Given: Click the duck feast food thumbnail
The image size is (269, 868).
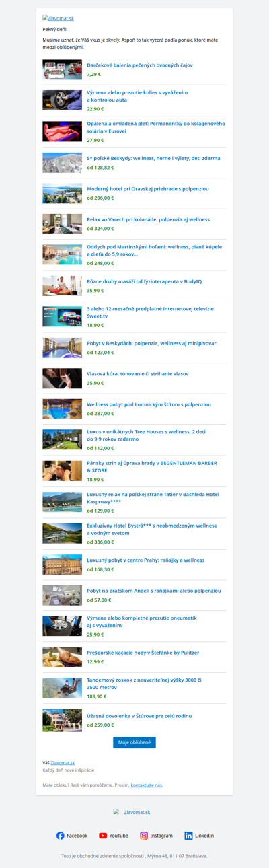Looking at the screenshot, I should (62, 657).
